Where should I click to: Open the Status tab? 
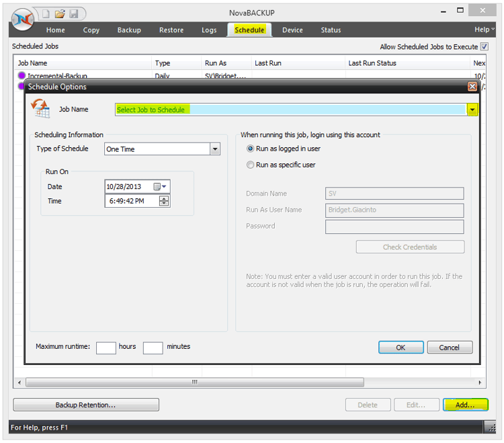331,30
